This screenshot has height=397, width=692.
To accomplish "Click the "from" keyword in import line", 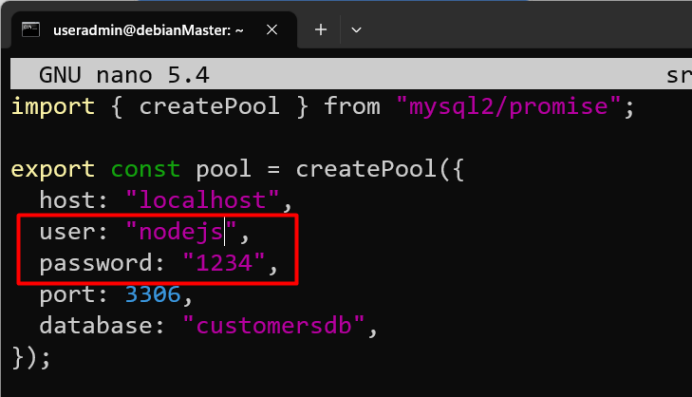I will pos(352,107).
